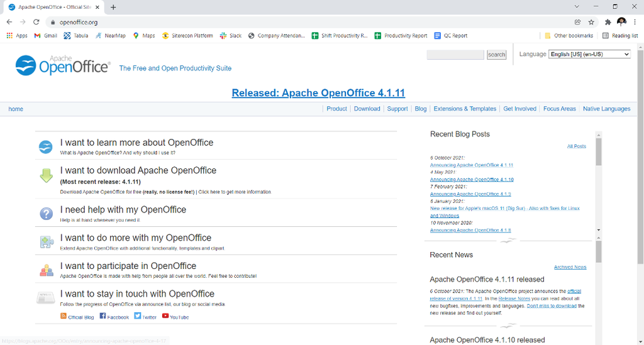This screenshot has width=644, height=345.
Task: Click the site search text field
Action: coord(455,55)
